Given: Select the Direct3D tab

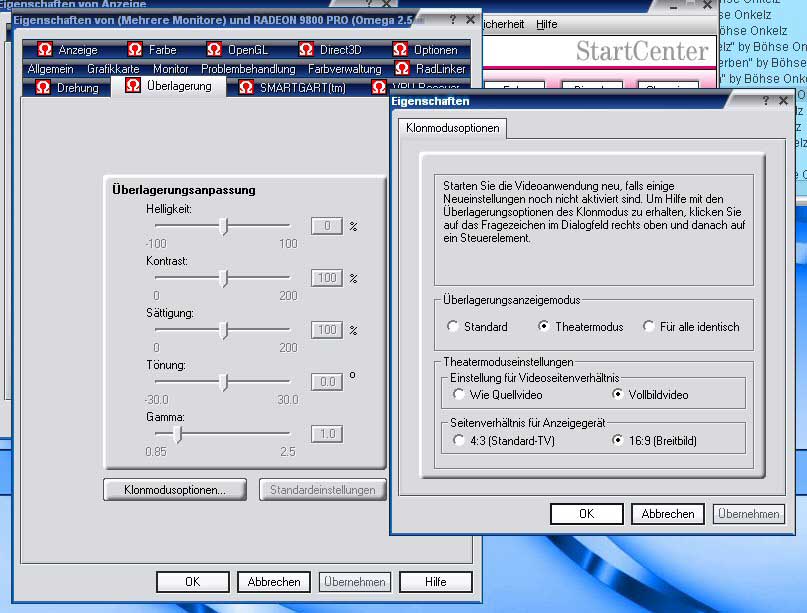Looking at the screenshot, I should (330, 50).
